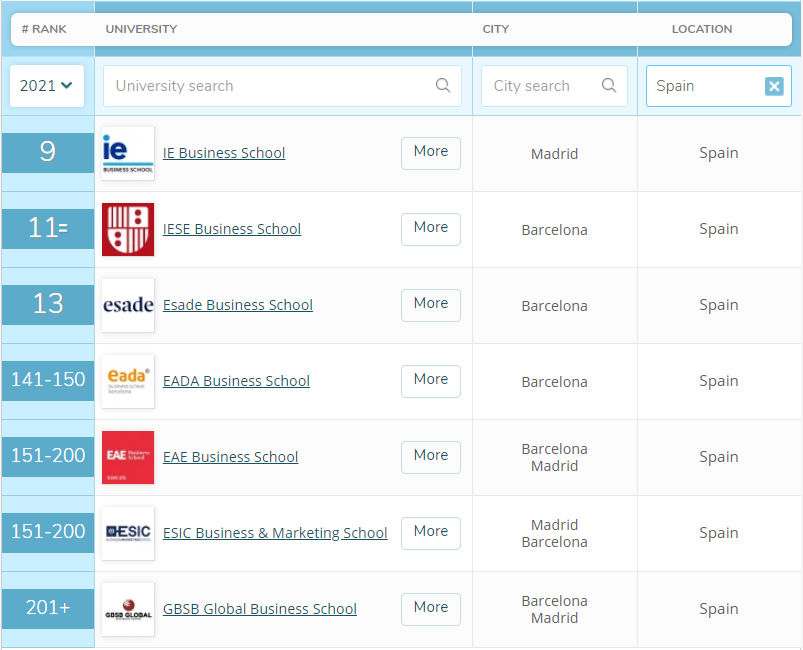Click More for IE Business School

431,153
